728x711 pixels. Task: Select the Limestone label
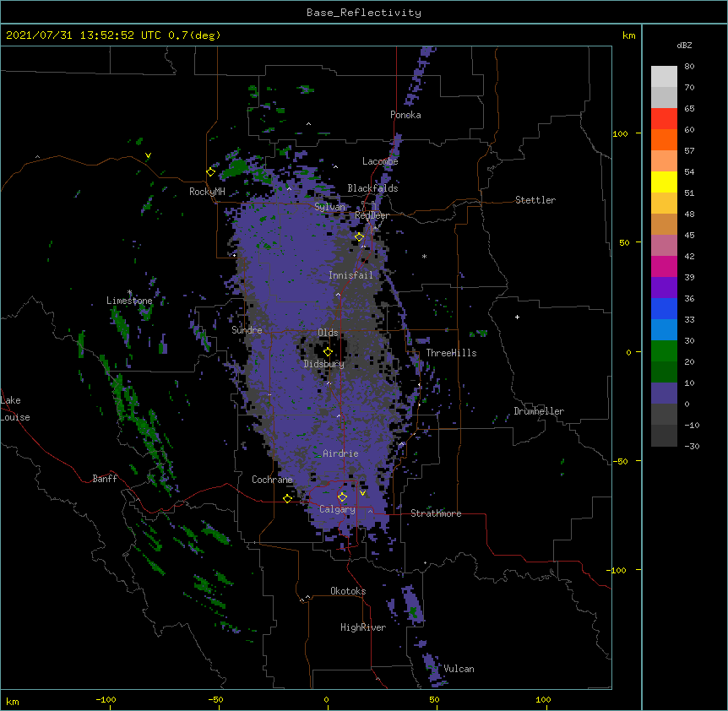pyautogui.click(x=129, y=301)
